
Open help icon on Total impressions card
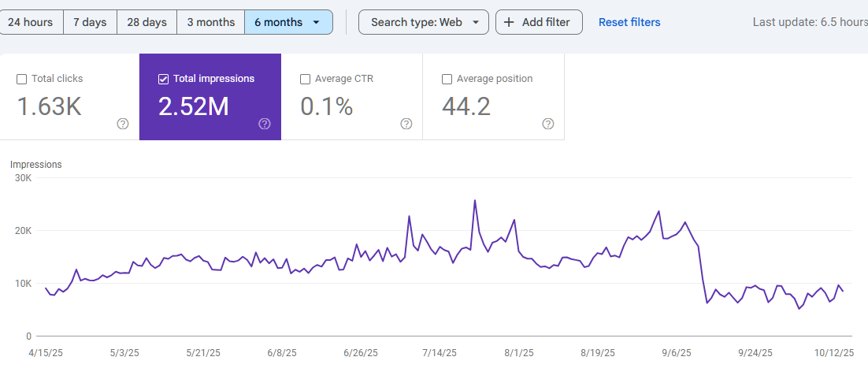265,124
